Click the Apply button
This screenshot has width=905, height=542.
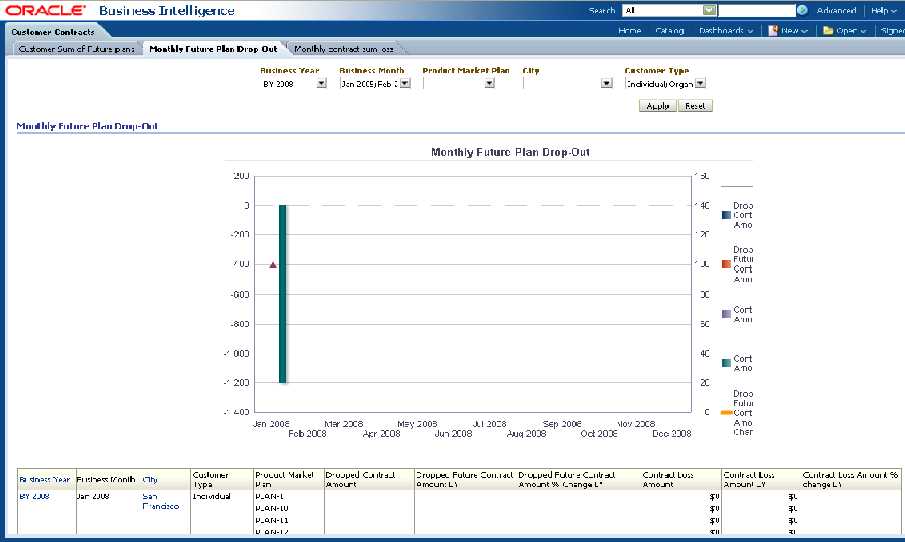657,106
